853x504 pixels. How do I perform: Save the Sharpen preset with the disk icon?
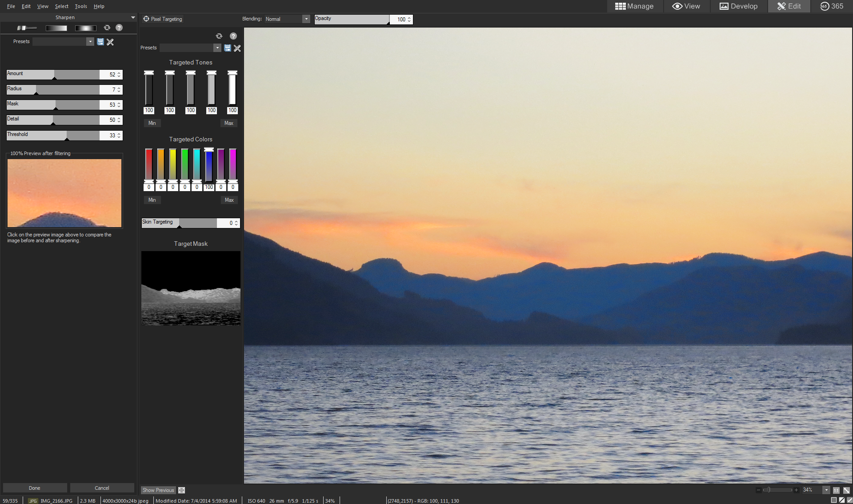coord(100,42)
